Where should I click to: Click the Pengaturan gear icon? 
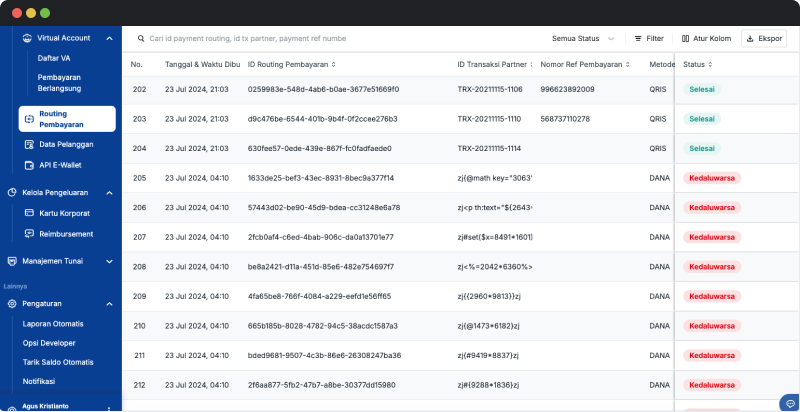pos(12,304)
